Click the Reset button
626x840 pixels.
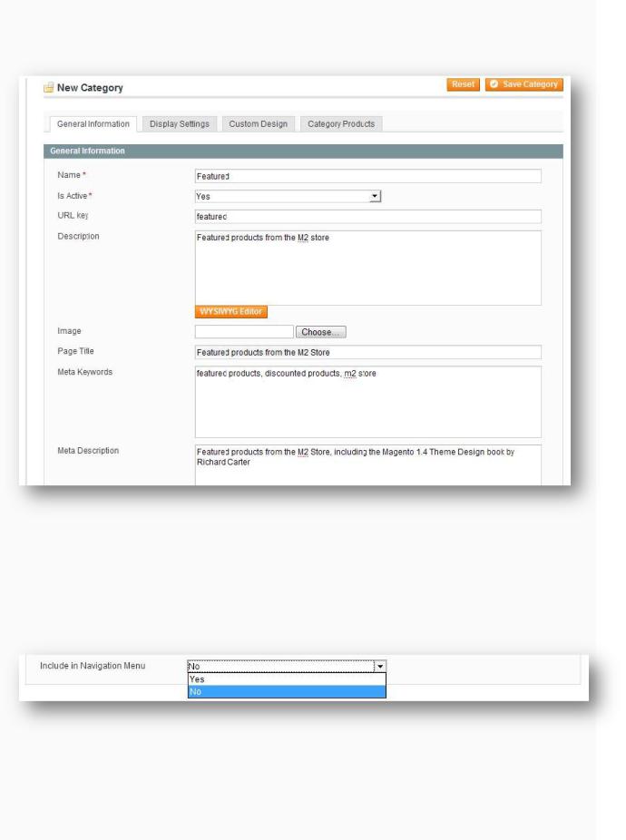tap(463, 84)
